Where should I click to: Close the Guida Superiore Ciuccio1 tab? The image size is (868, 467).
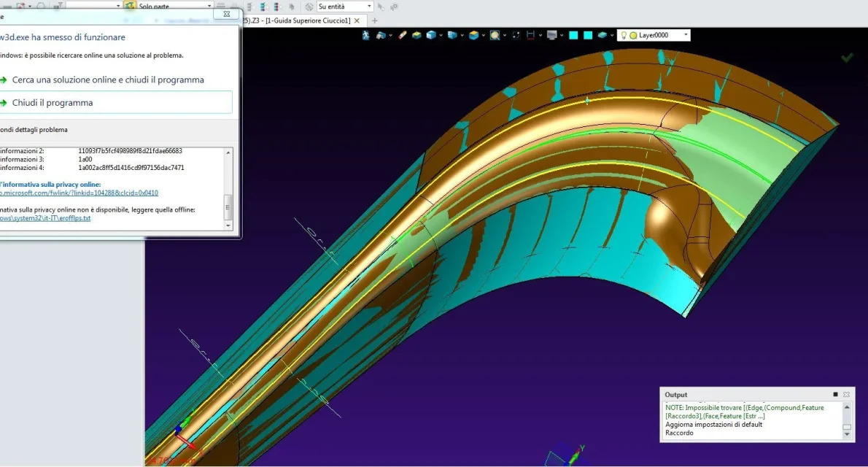tap(357, 20)
